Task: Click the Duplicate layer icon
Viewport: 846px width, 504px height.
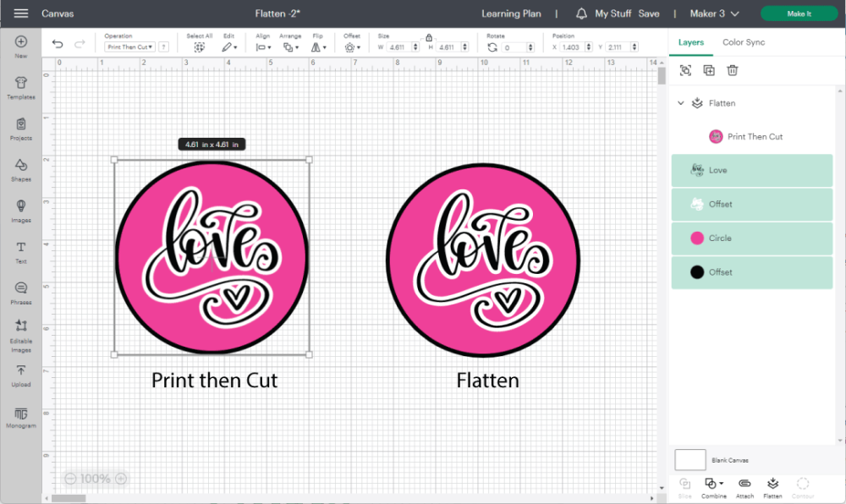Action: pyautogui.click(x=709, y=70)
